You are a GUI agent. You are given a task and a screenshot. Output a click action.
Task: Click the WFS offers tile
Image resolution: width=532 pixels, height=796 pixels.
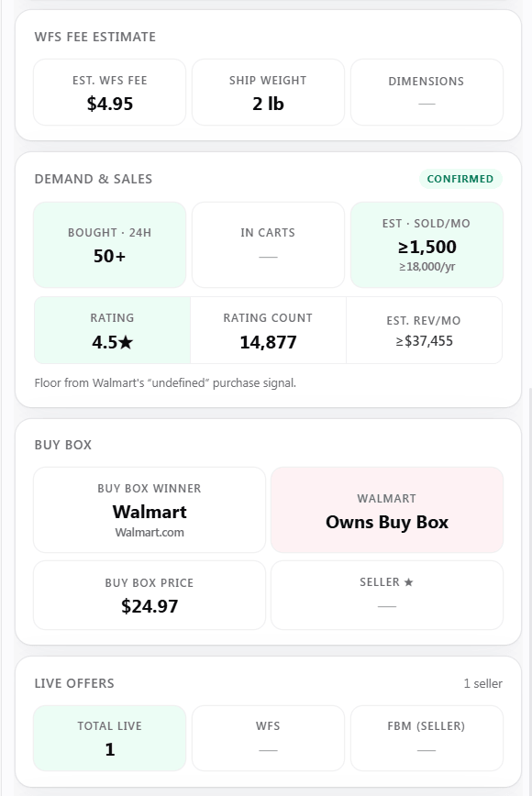[268, 738]
